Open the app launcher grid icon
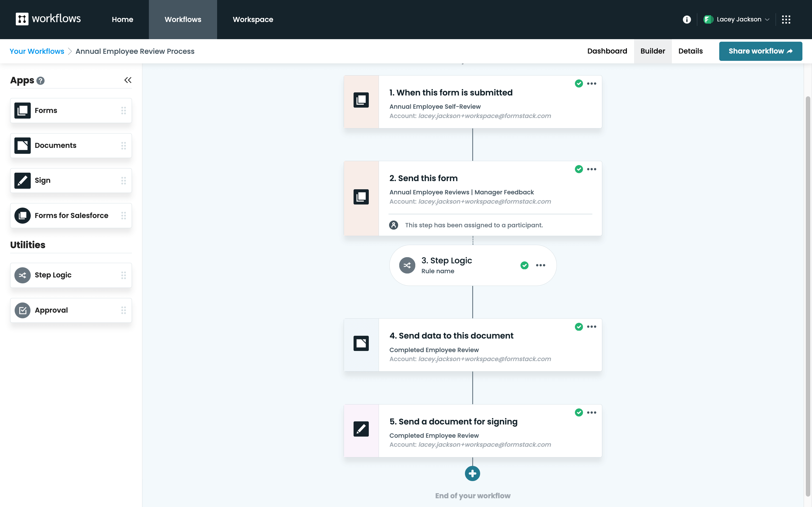The height and width of the screenshot is (507, 812). click(x=787, y=19)
